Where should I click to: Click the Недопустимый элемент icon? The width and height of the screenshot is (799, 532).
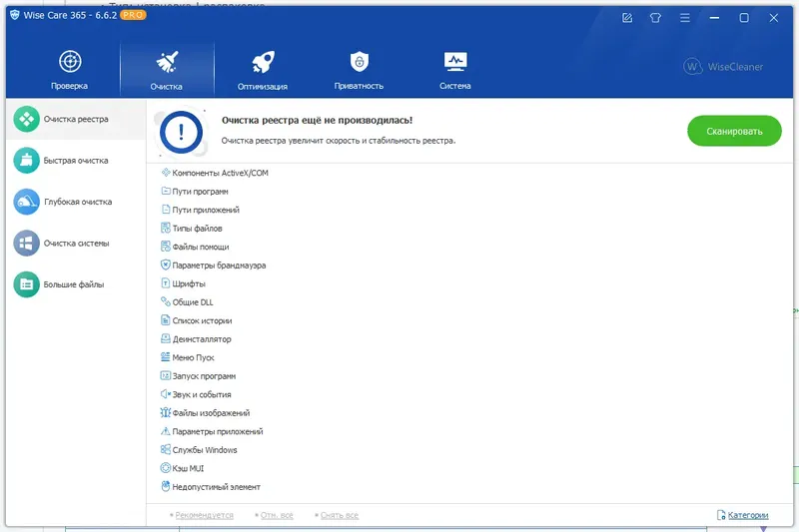[166, 486]
